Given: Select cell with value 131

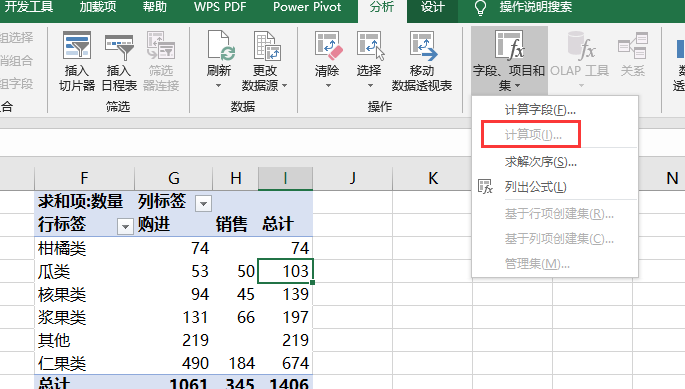Looking at the screenshot, I should pyautogui.click(x=173, y=317).
